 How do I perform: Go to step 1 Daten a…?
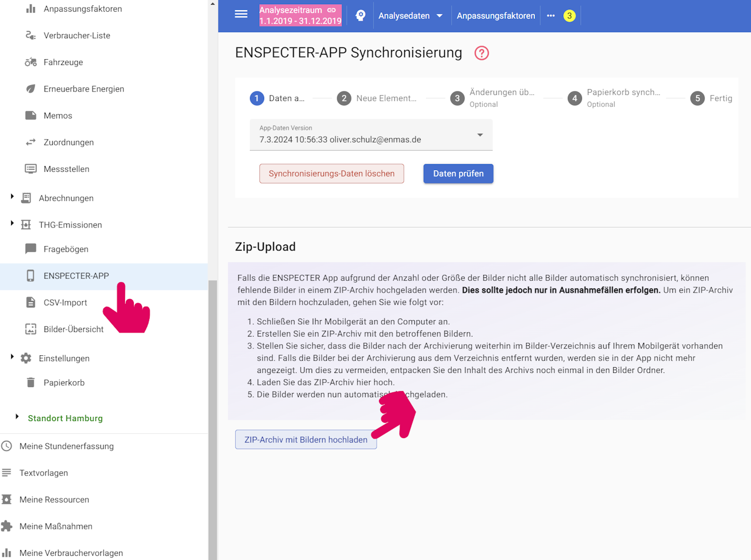pos(277,99)
